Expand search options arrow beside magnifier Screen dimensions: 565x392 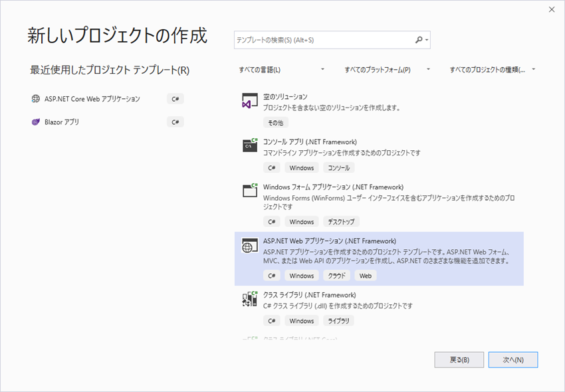[x=427, y=40]
